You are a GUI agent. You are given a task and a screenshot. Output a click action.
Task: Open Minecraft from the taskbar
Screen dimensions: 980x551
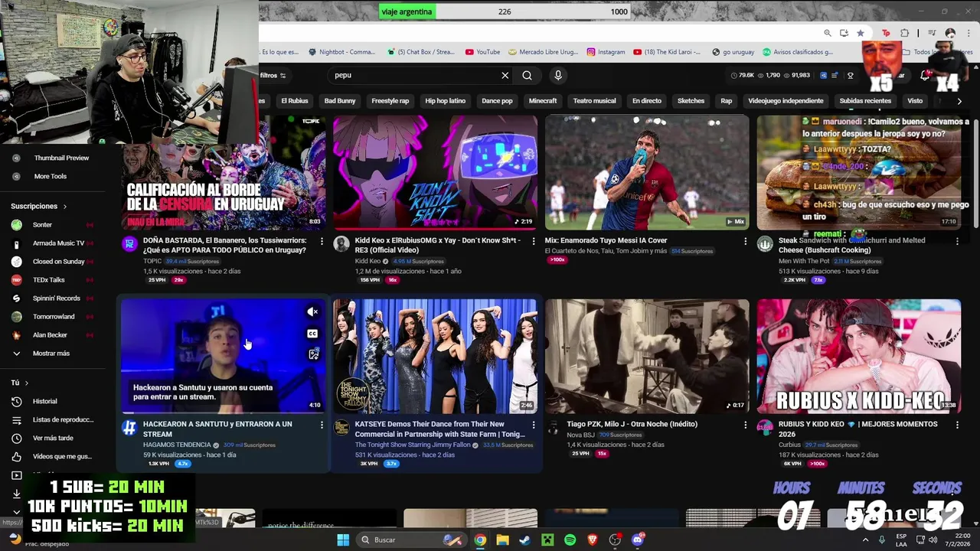tap(547, 540)
